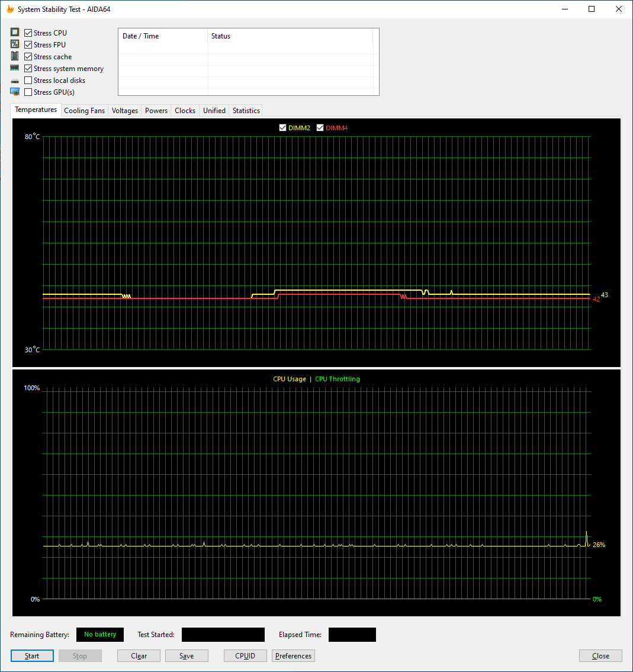Click the CPU Throttling legend label
Viewport: 633px width, 672px height.
338,379
